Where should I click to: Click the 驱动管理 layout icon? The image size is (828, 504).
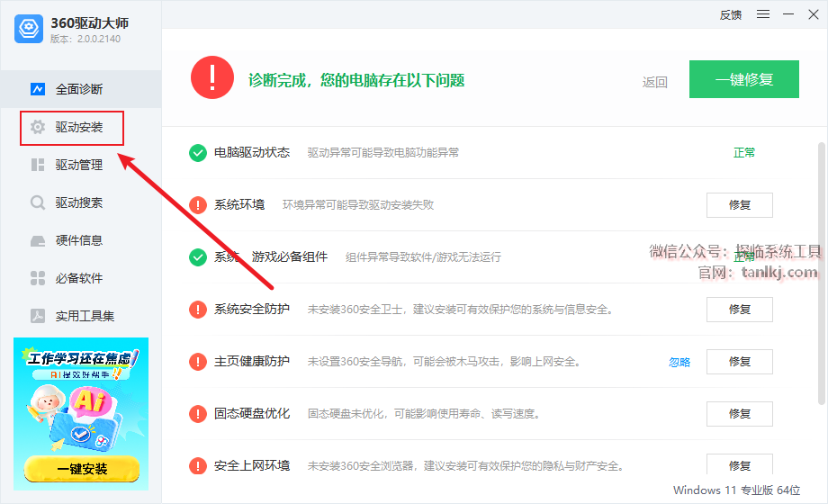point(38,165)
